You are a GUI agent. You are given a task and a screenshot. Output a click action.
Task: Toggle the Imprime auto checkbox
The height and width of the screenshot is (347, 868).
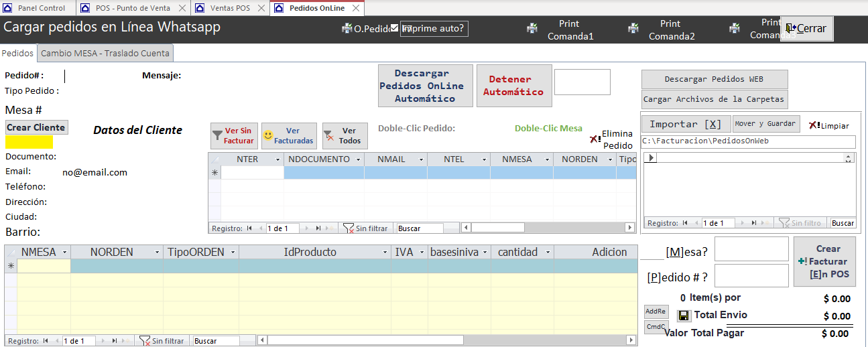[x=394, y=28]
